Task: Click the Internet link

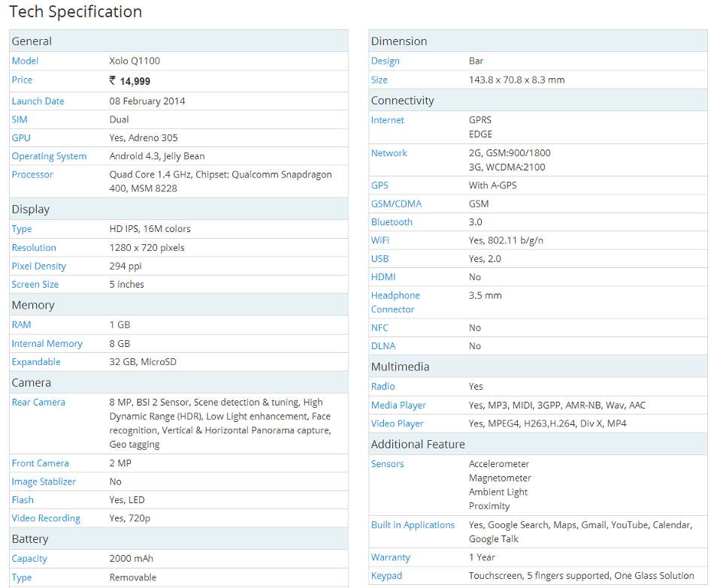Action: coord(388,120)
